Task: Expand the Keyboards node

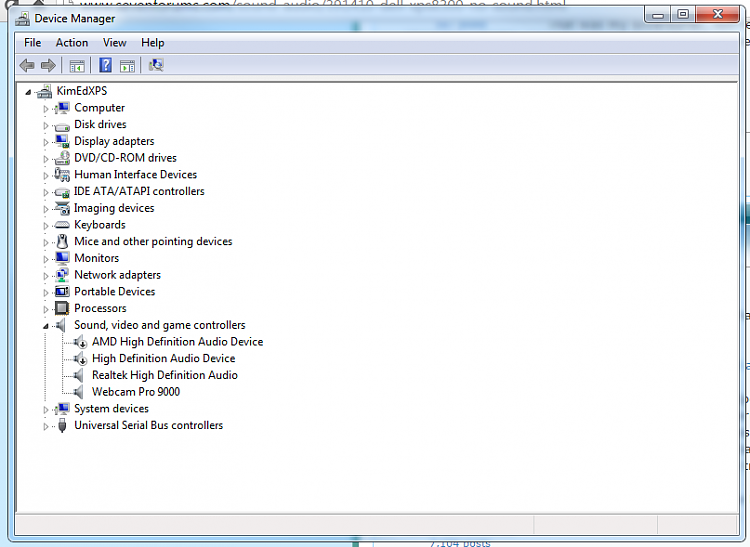Action: (46, 226)
